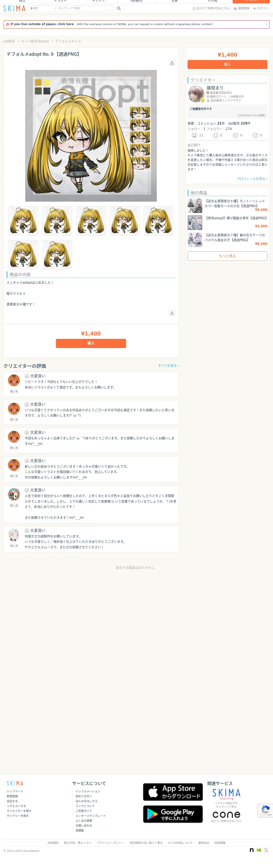Open the プロフィールを見る link
273x868 pixels.
click(x=252, y=179)
